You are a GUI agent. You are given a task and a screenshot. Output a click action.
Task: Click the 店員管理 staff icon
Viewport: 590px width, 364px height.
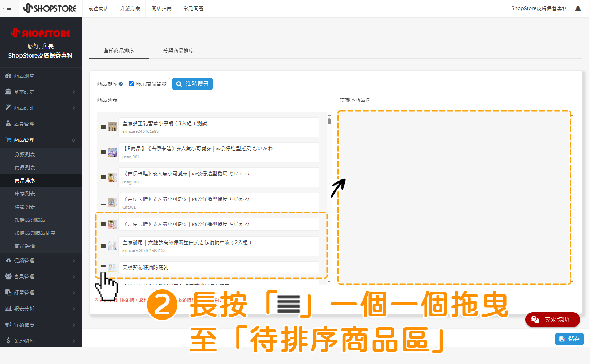(x=8, y=124)
